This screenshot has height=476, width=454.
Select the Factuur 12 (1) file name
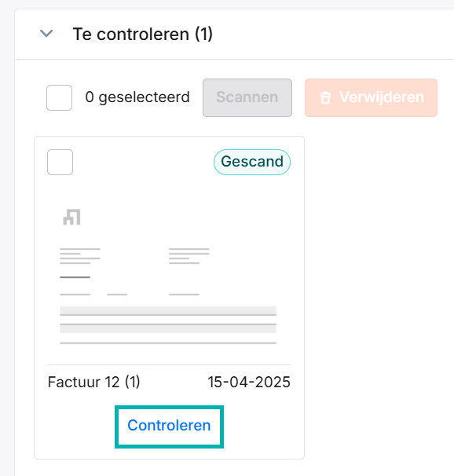coord(93,382)
